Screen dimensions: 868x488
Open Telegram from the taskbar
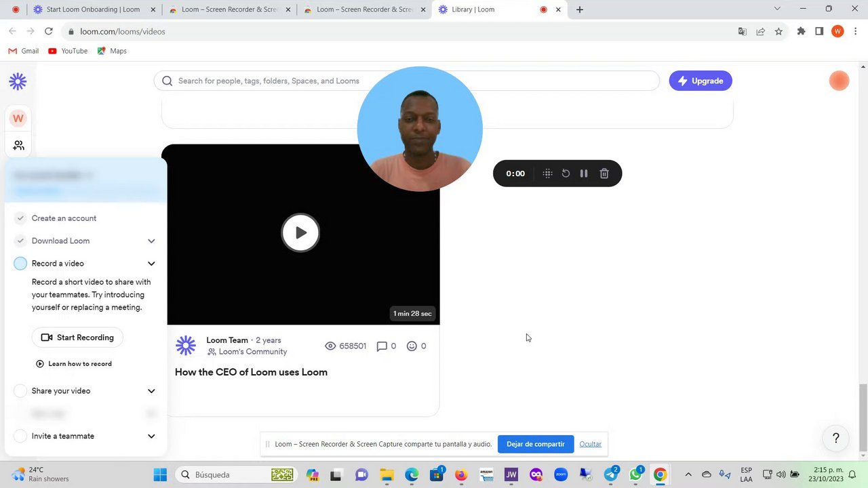pyautogui.click(x=611, y=474)
